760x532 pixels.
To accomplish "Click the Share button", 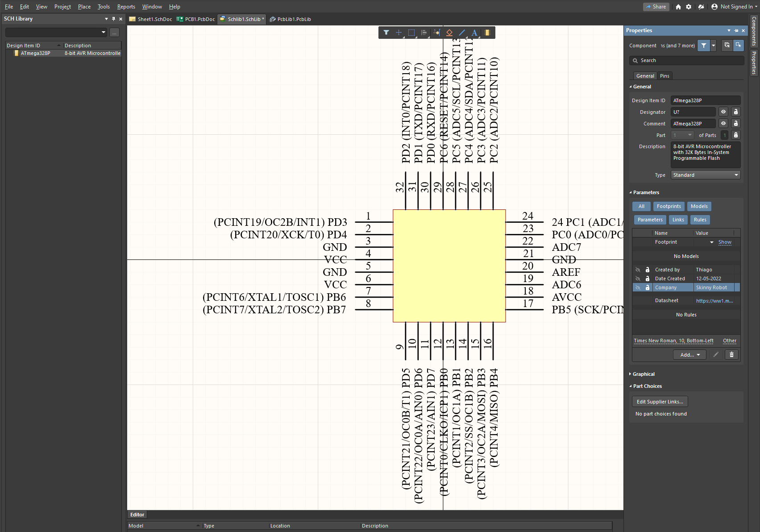I will pyautogui.click(x=656, y=7).
